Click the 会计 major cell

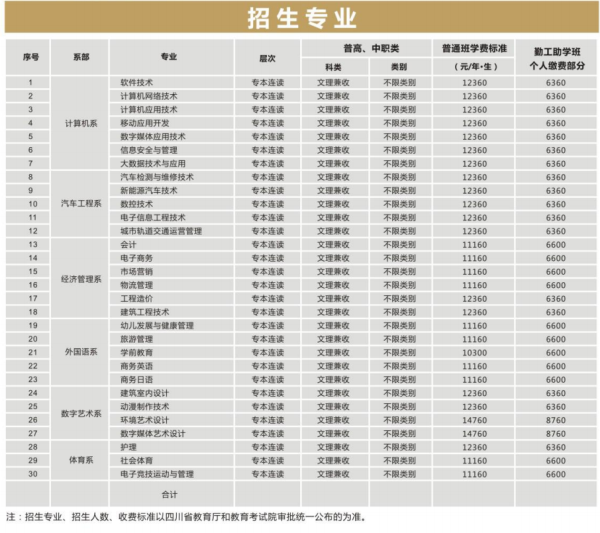click(171, 244)
